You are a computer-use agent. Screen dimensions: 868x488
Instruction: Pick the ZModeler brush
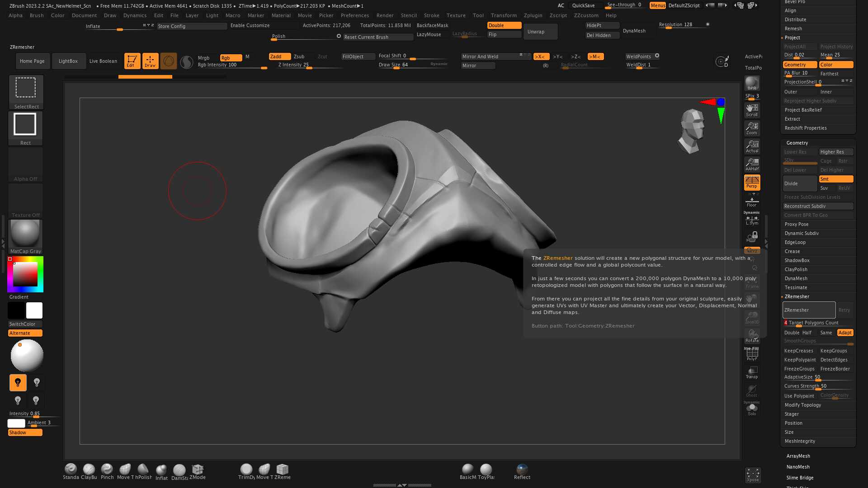pos(198,470)
